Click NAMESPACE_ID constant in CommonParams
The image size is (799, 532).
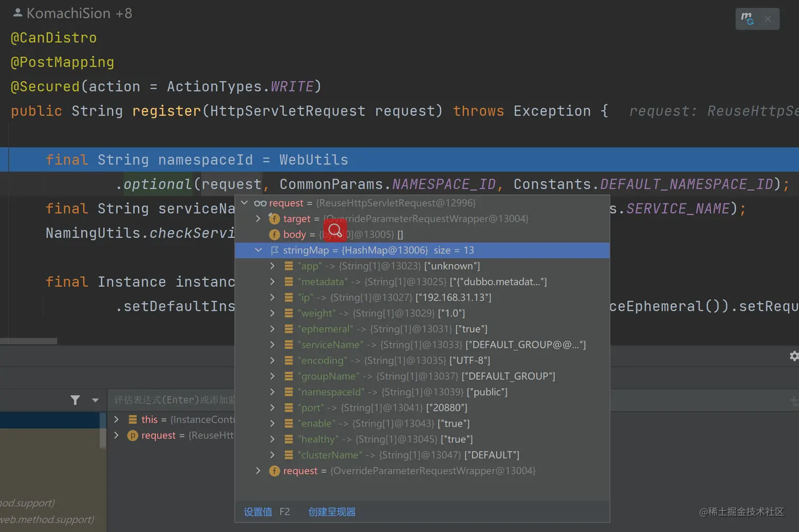tap(444, 184)
